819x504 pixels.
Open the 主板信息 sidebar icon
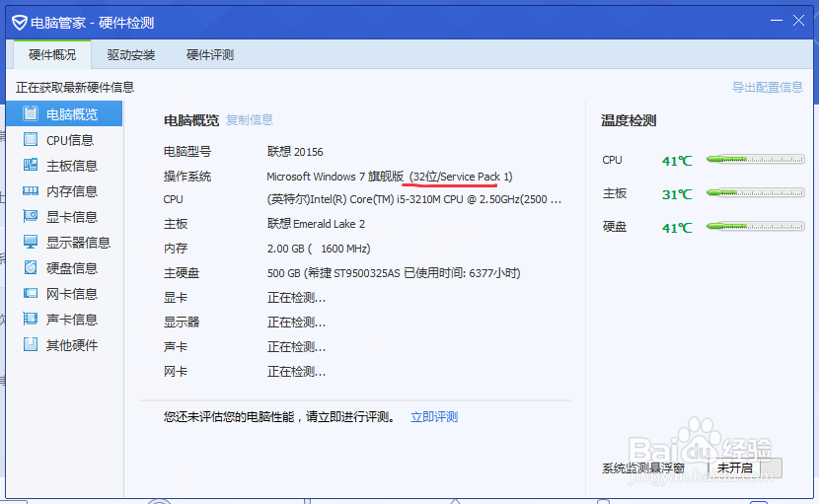click(x=31, y=165)
